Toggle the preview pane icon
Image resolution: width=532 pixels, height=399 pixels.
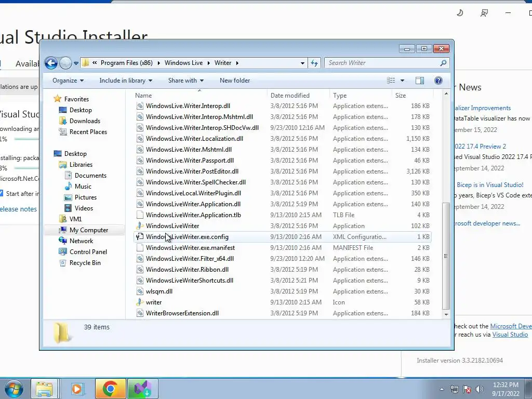click(420, 81)
